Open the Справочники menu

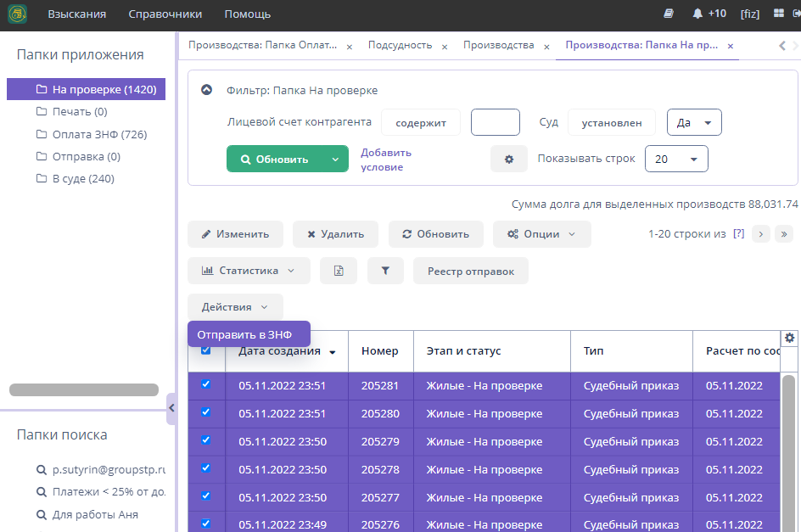click(165, 14)
